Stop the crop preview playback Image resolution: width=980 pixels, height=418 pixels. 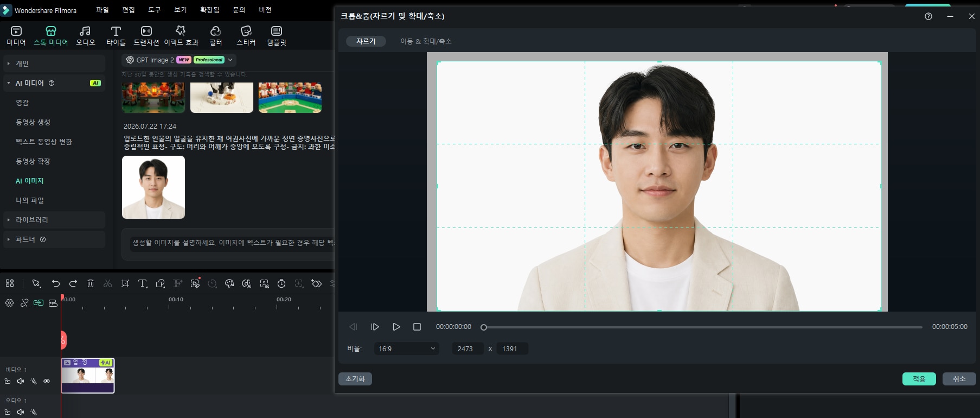(417, 327)
